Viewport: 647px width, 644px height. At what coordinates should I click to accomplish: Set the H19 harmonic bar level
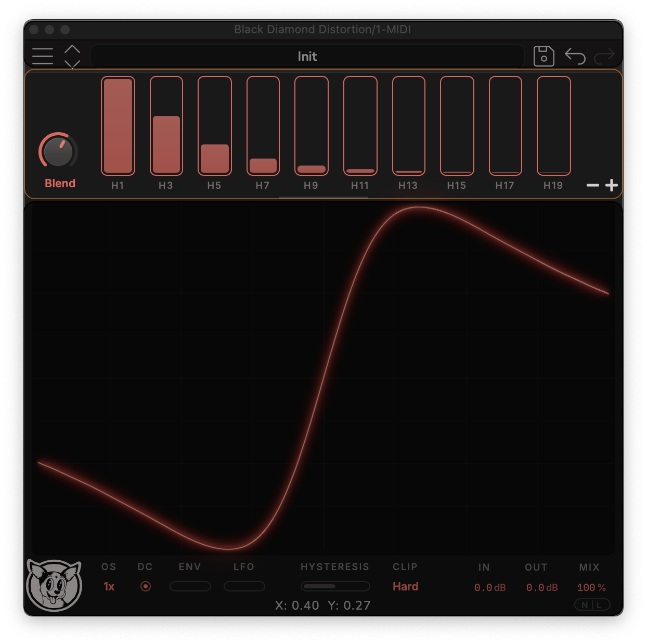(554, 126)
